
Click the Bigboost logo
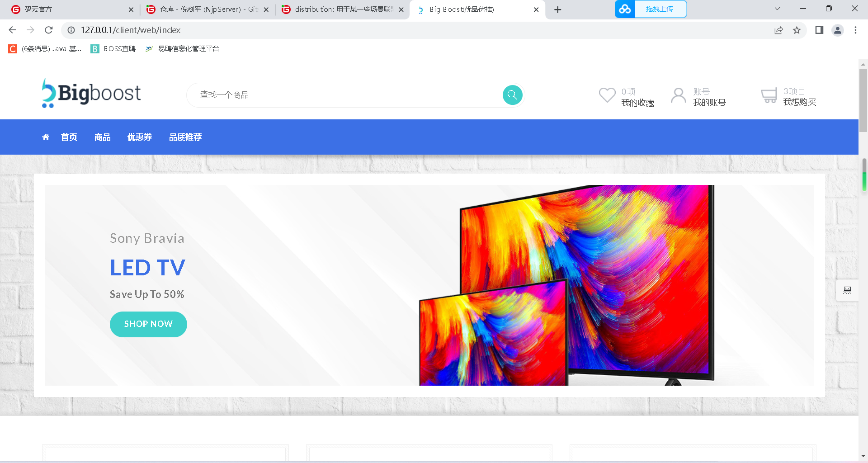tap(91, 93)
